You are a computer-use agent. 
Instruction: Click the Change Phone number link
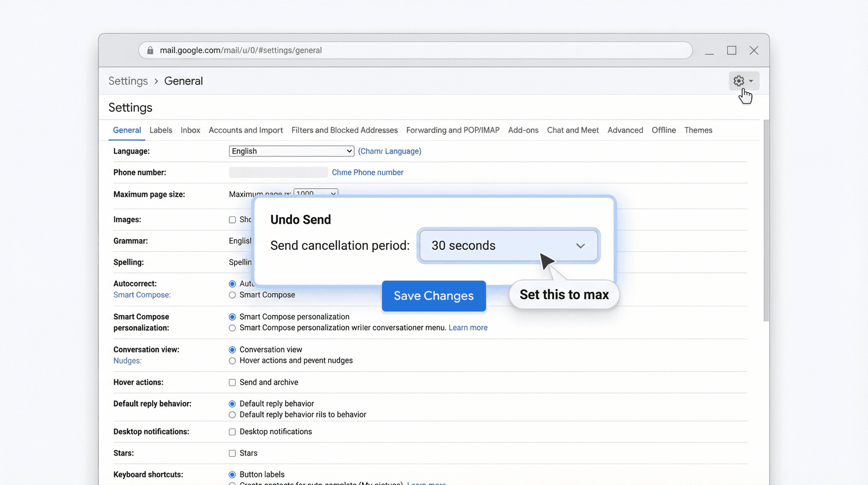click(x=368, y=172)
